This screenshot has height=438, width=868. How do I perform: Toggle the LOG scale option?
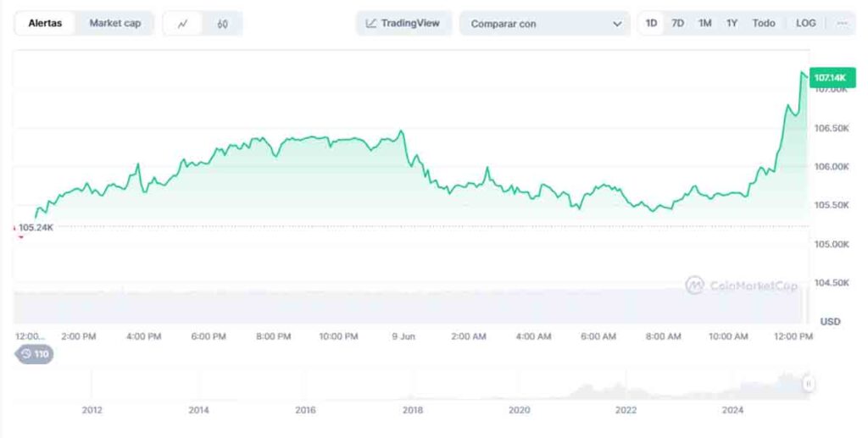(805, 24)
